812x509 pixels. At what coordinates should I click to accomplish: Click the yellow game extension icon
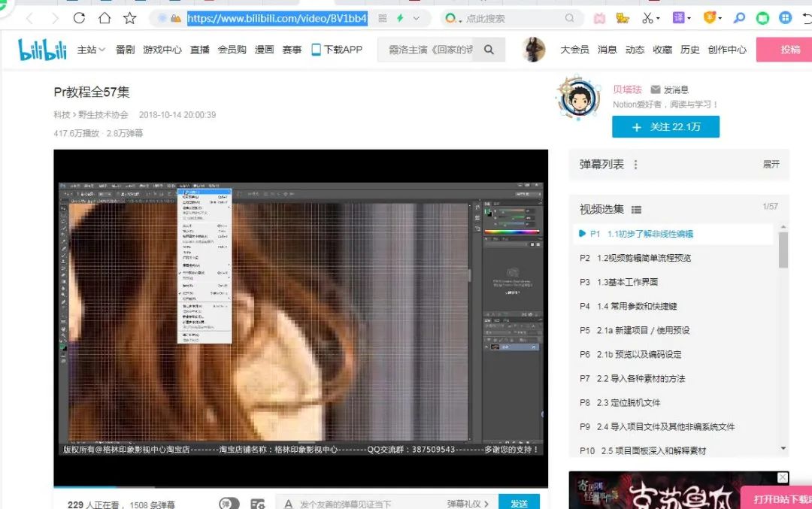click(x=623, y=19)
